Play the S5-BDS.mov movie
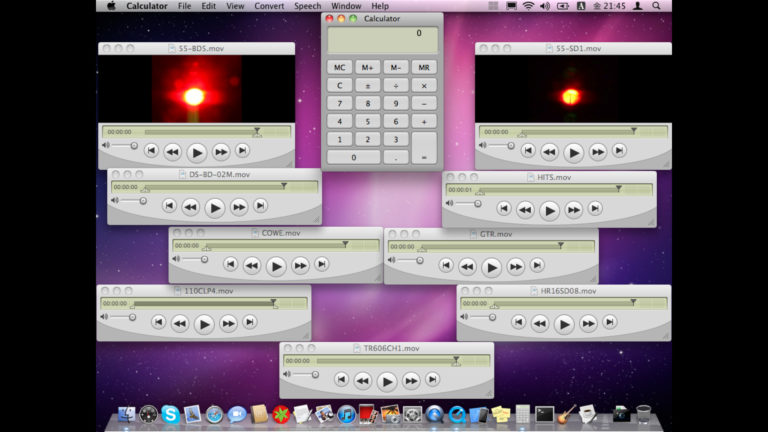This screenshot has width=768, height=432. (197, 152)
